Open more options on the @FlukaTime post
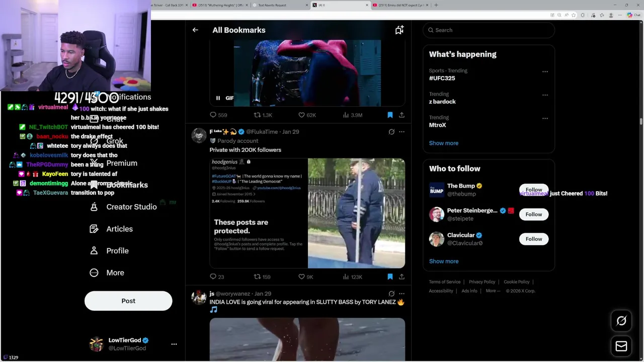Screen dimensions: 644x362 (401, 132)
